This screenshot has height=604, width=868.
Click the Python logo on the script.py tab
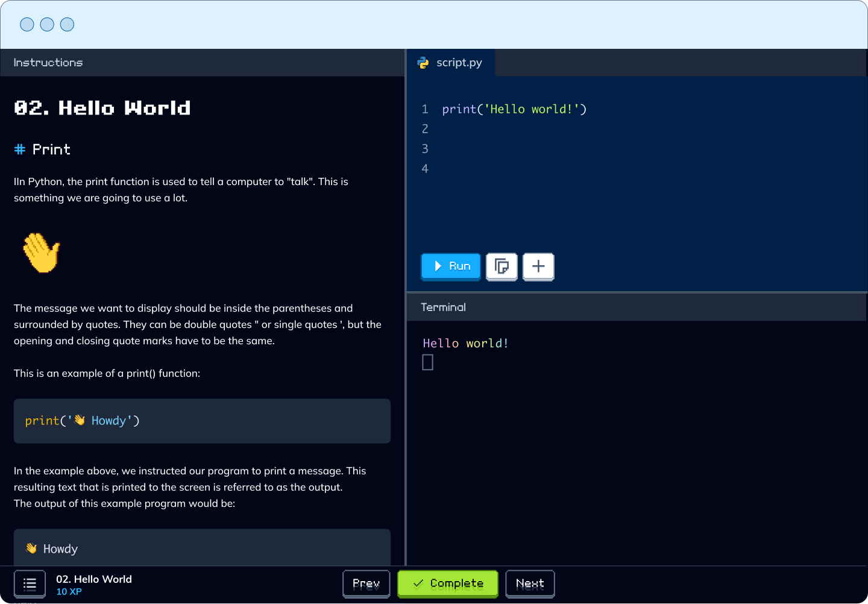click(424, 62)
